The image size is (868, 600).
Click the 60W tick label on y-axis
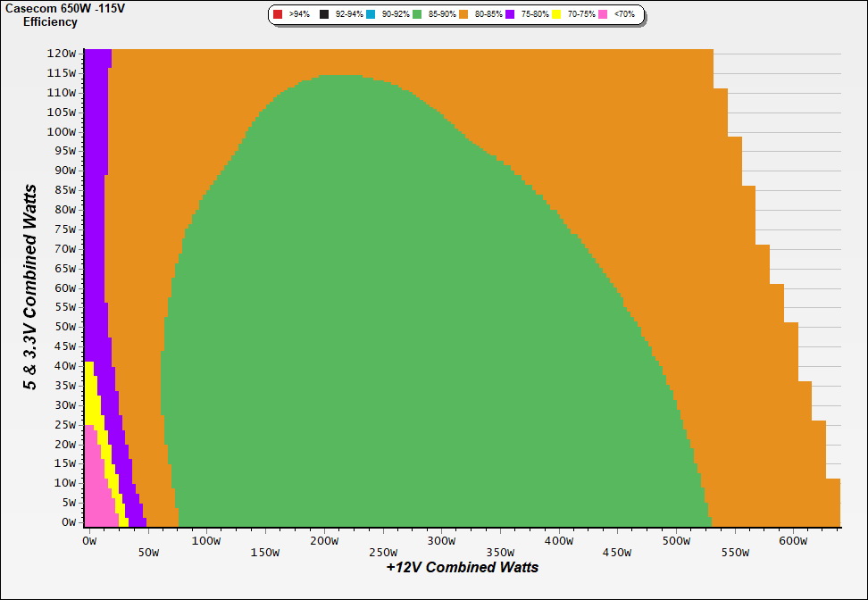(x=64, y=288)
